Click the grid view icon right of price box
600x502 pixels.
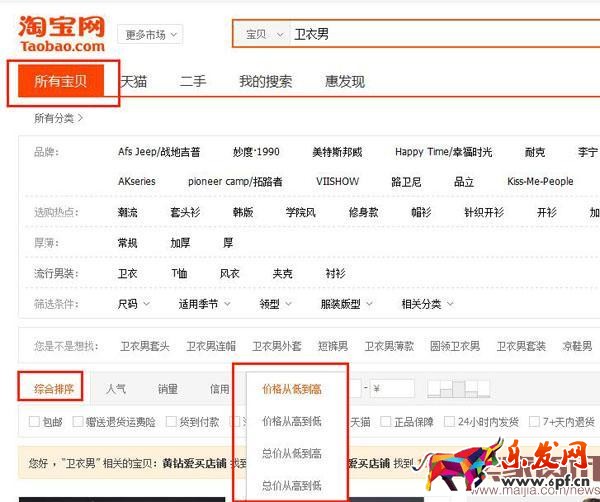point(436,388)
